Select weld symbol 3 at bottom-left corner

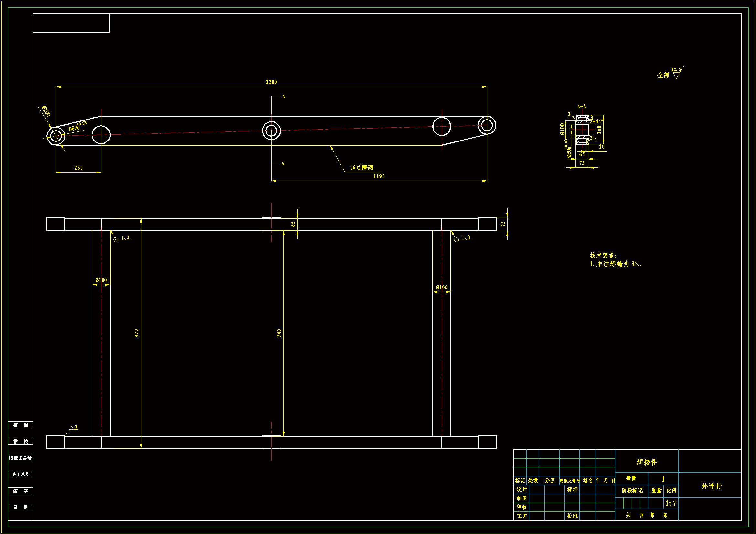coord(74,428)
